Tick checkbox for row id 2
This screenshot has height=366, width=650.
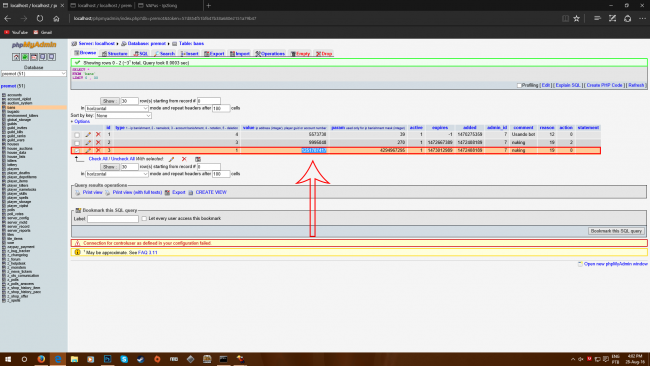click(x=77, y=143)
